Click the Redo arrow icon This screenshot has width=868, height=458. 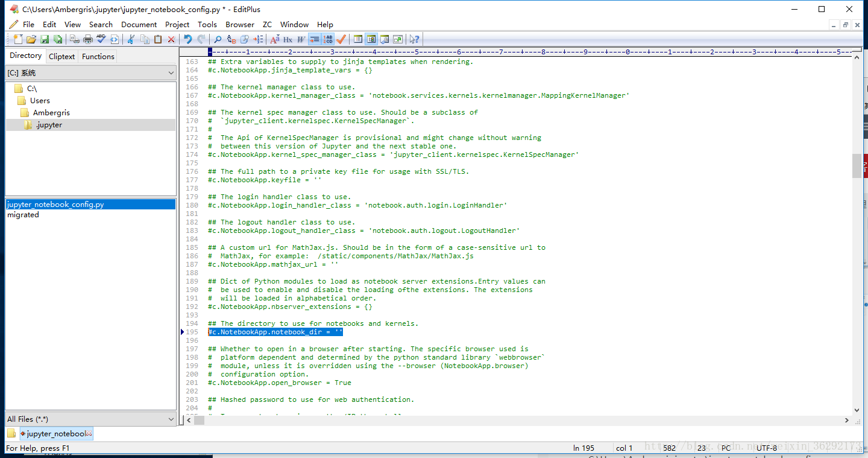pos(201,39)
